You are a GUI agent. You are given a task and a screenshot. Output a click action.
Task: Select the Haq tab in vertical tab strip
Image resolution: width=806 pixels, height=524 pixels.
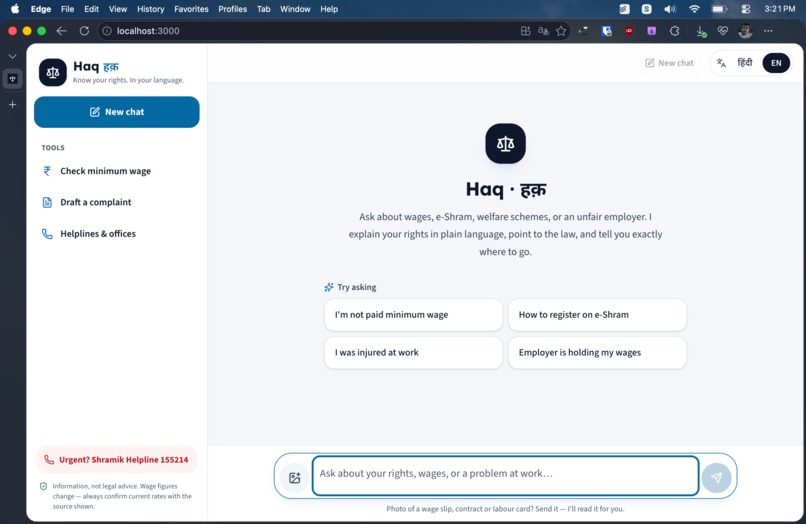(13, 79)
